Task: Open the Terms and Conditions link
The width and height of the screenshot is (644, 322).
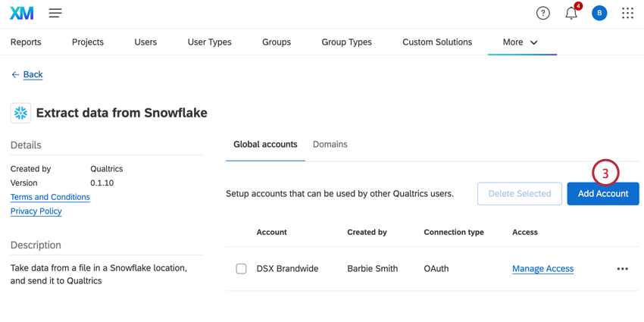Action: coord(50,197)
